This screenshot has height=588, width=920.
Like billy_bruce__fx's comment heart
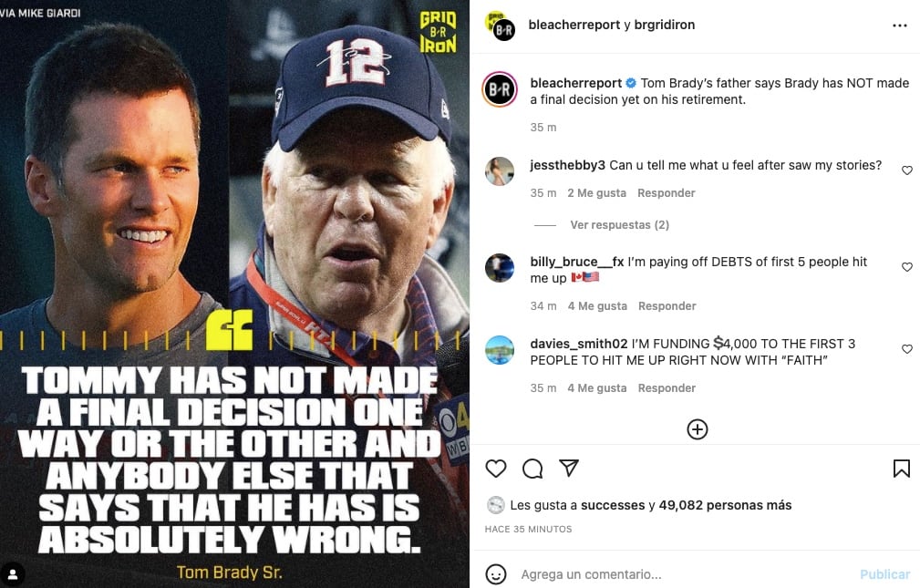tap(907, 267)
